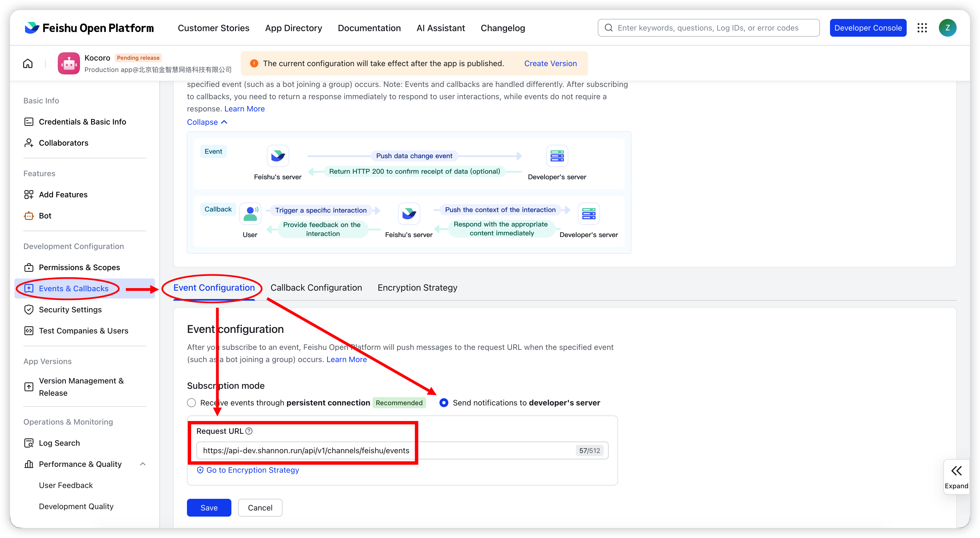The width and height of the screenshot is (980, 538).
Task: Click the Request URL input field
Action: point(402,450)
